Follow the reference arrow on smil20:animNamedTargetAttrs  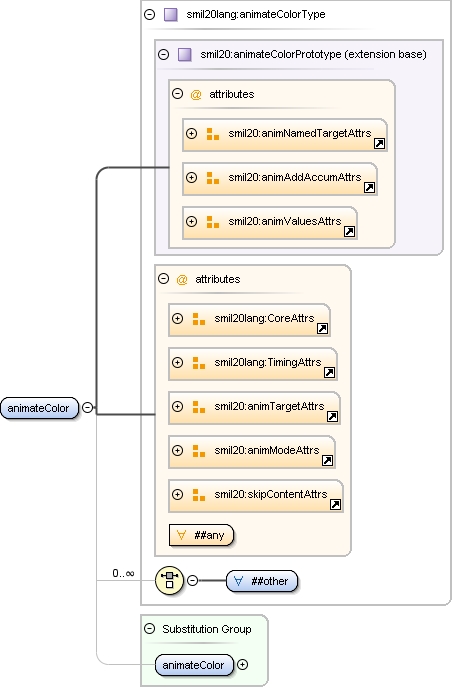click(x=379, y=143)
